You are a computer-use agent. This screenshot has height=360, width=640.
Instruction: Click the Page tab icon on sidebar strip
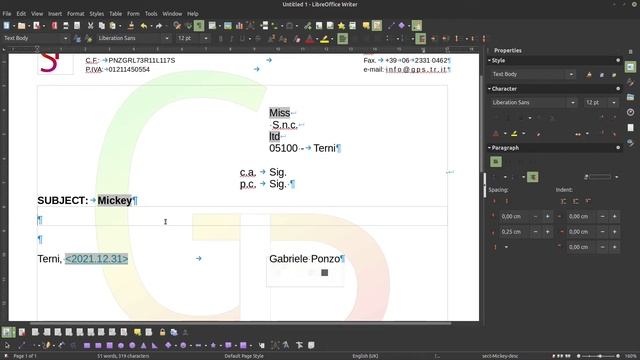[630, 128]
